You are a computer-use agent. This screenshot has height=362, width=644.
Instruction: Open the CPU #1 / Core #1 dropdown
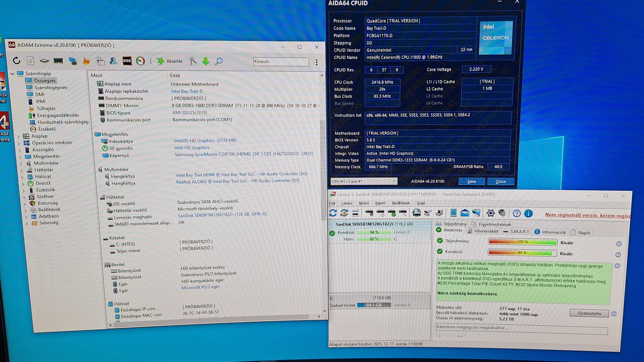pos(363,181)
